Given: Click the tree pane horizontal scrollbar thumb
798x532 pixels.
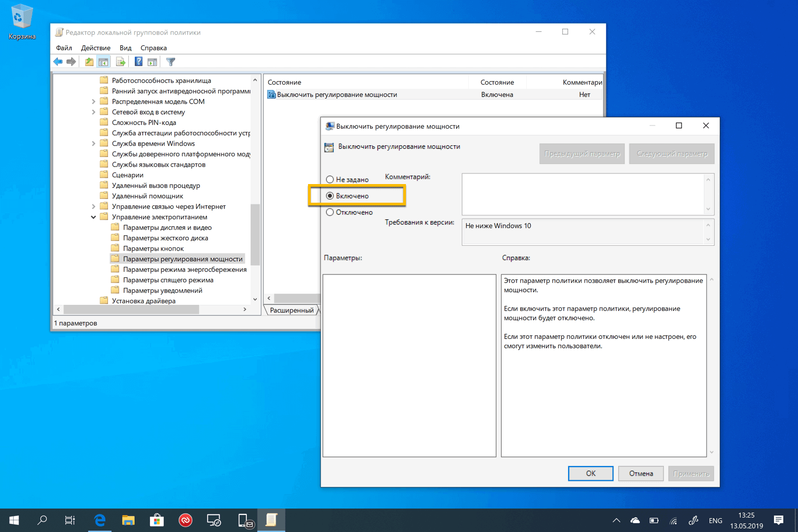Looking at the screenshot, I should [x=131, y=309].
